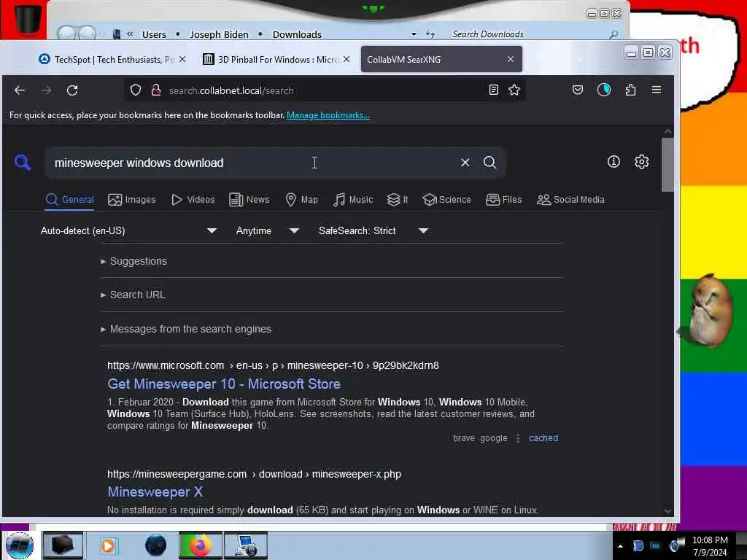
Task: Close the 3D Pinball tab
Action: tap(347, 59)
